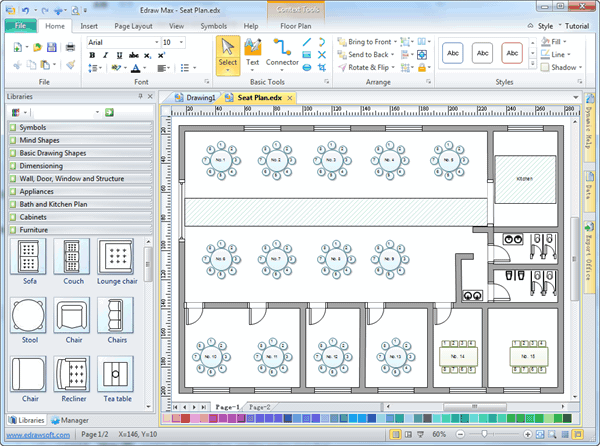Screen dimensions: 600x446
Task: Toggle Italic text formatting
Action: point(105,55)
